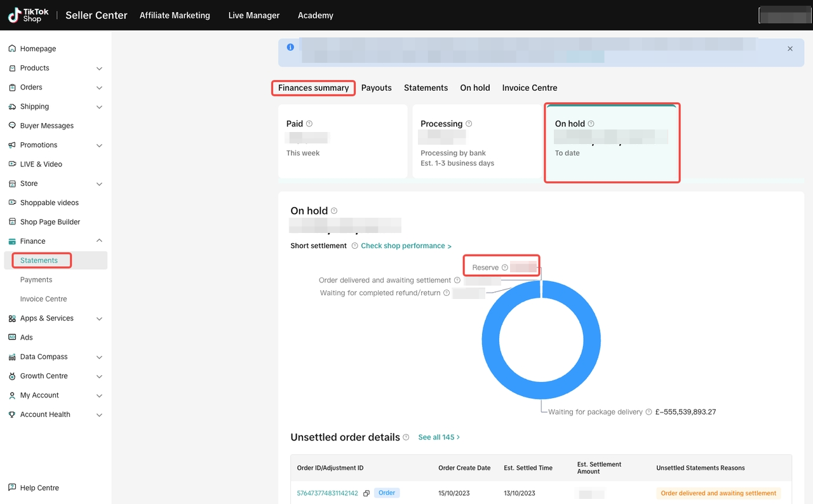Image resolution: width=813 pixels, height=504 pixels.
Task: Open the See all 145 link
Action: 438,437
